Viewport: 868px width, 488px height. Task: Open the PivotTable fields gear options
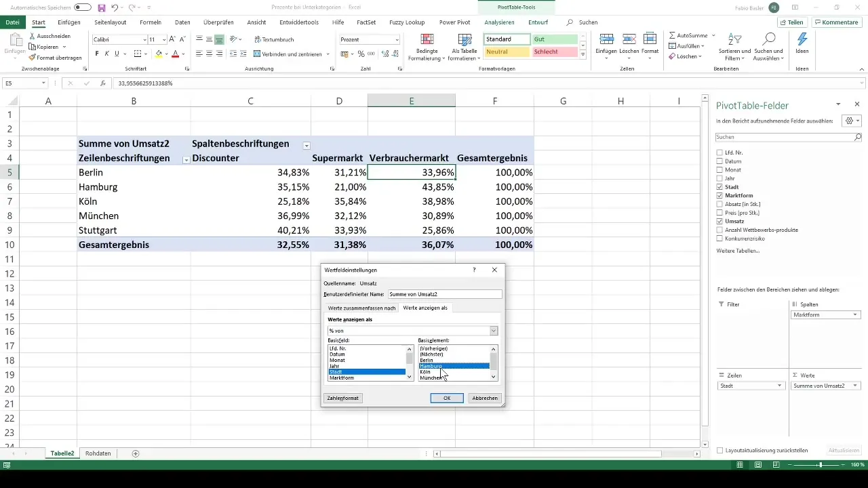point(850,121)
